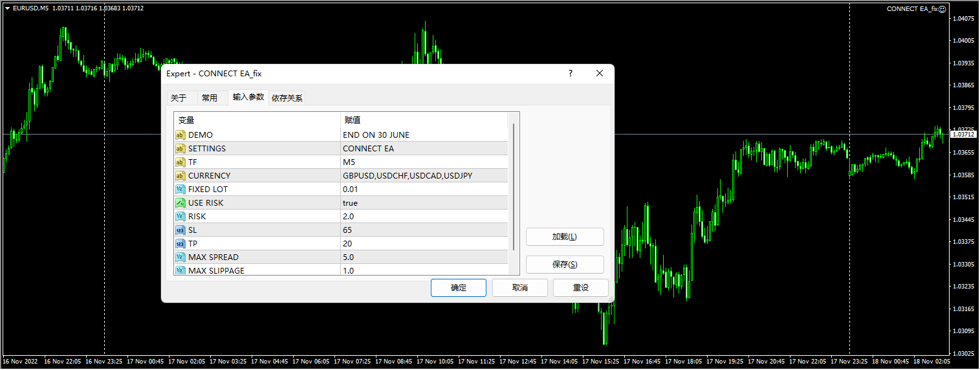Click the string icon beside DEMO variable
This screenshot has height=370, width=980.
coord(180,135)
